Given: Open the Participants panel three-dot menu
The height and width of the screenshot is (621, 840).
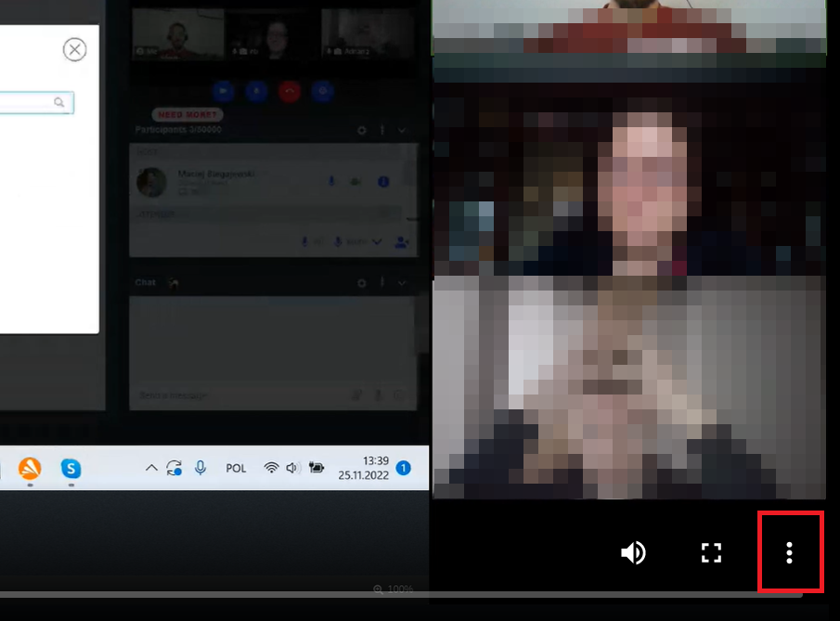Looking at the screenshot, I should coord(382,131).
